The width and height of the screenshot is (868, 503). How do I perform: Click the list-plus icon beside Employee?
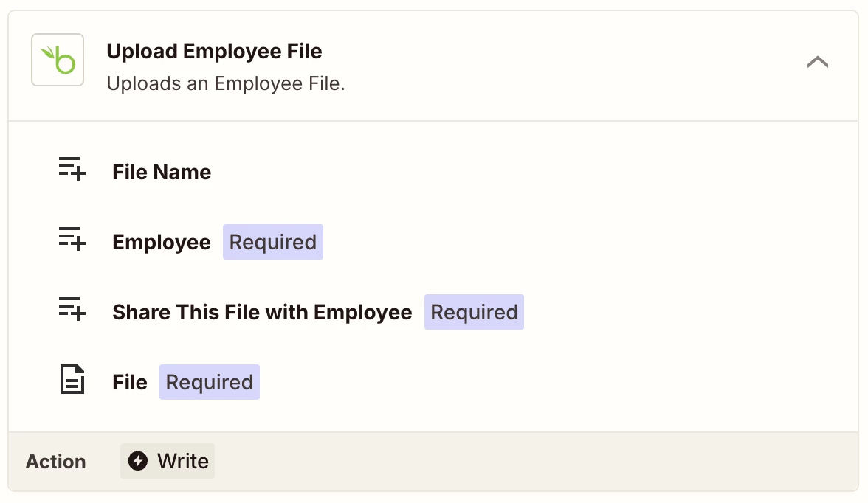[72, 241]
